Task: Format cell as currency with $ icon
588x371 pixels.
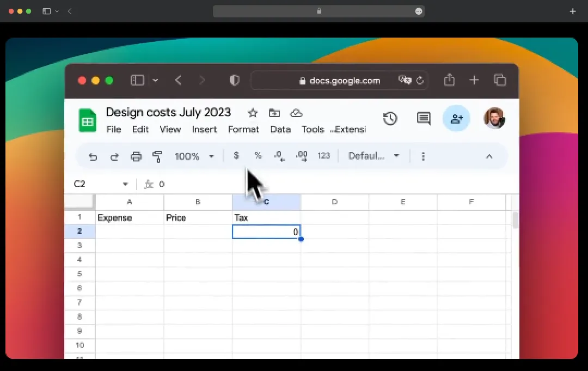Action: click(236, 155)
